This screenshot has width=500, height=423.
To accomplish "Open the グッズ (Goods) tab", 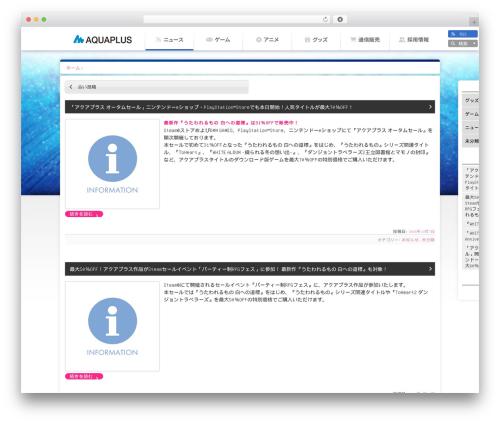I will [316, 40].
